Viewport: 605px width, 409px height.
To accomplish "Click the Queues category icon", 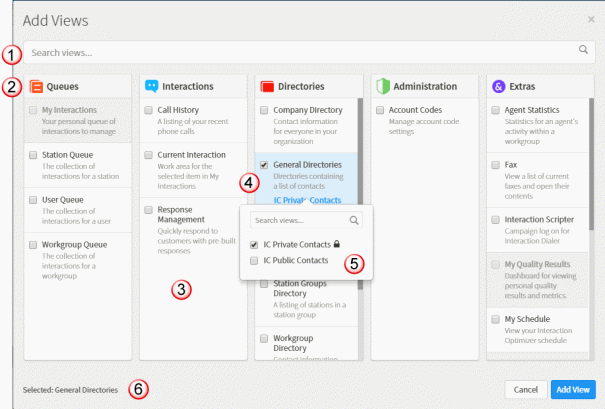I will pyautogui.click(x=37, y=87).
